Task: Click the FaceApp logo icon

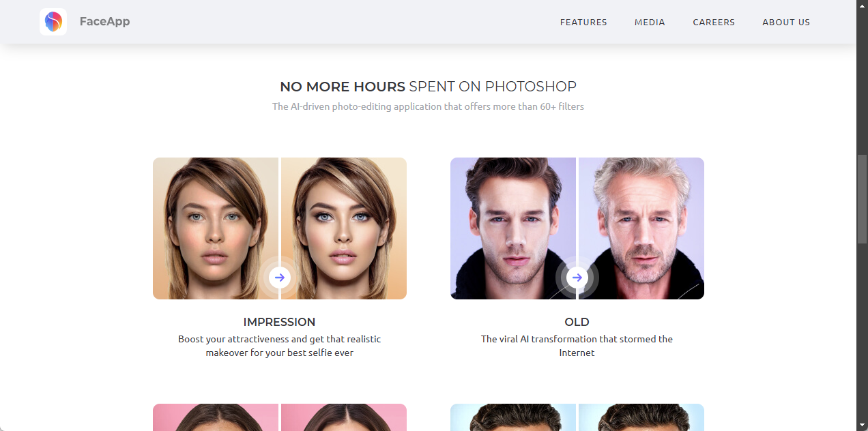Action: click(53, 22)
